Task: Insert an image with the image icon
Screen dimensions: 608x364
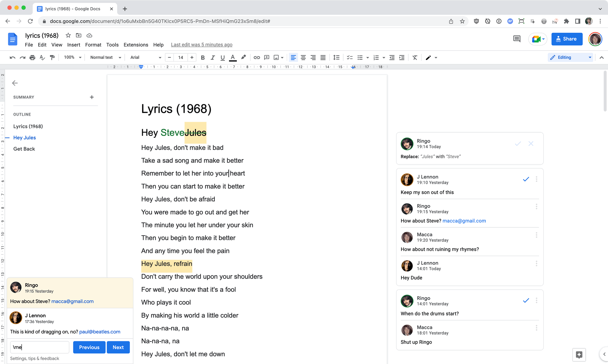Action: pos(276,57)
